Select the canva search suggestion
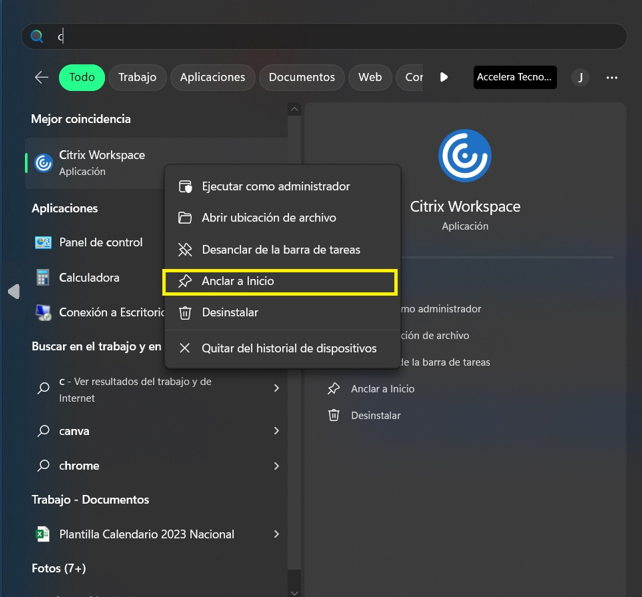642x597 pixels. point(156,431)
